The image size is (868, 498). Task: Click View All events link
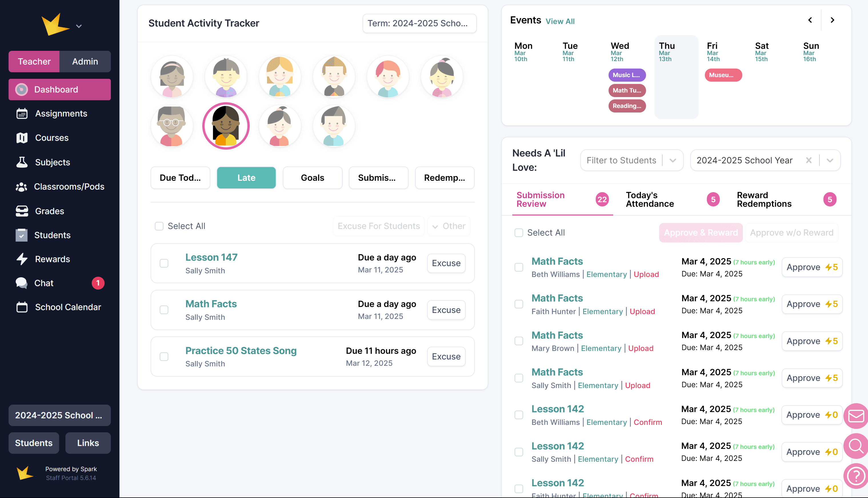[x=560, y=21]
